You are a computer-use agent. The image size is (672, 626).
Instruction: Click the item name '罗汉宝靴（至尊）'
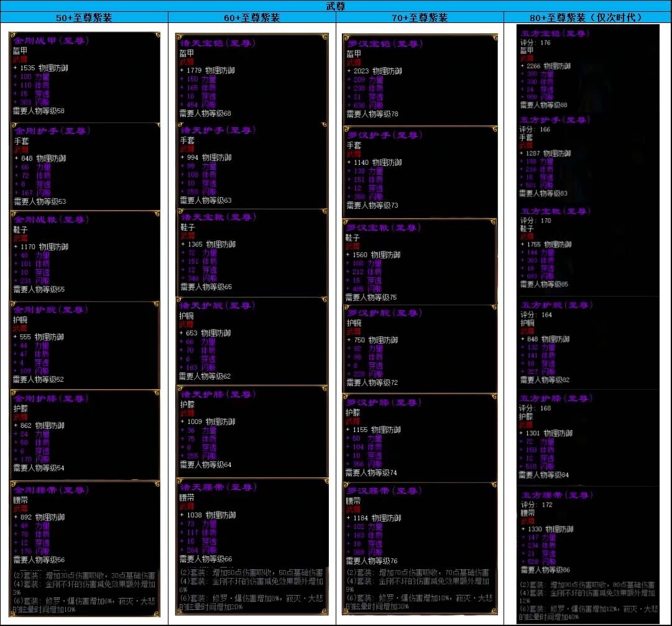383,228
